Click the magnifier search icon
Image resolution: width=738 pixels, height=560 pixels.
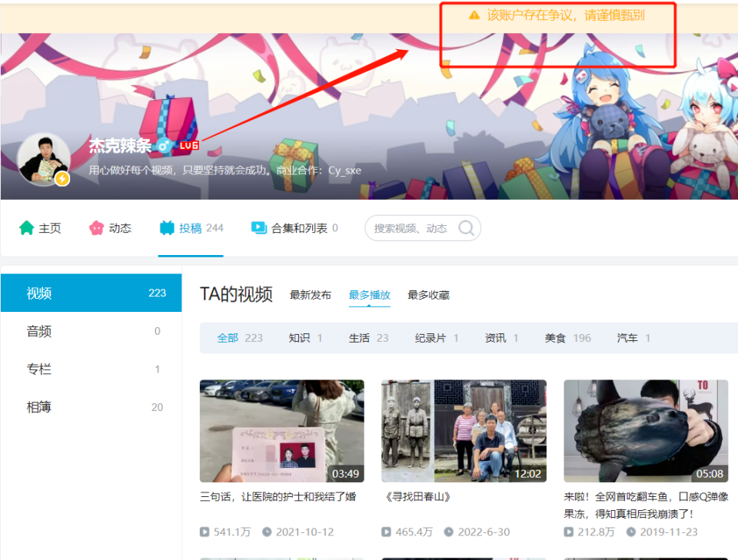(x=466, y=228)
